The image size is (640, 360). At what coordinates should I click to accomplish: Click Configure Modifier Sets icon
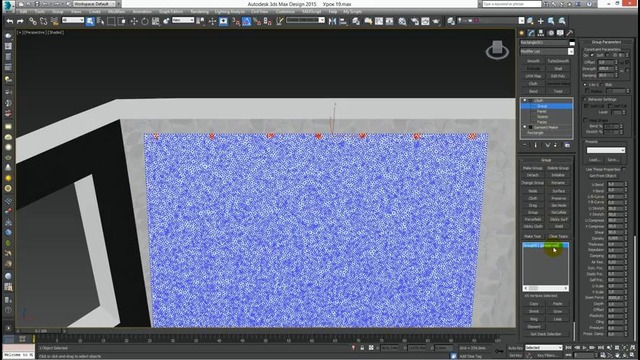click(x=567, y=145)
